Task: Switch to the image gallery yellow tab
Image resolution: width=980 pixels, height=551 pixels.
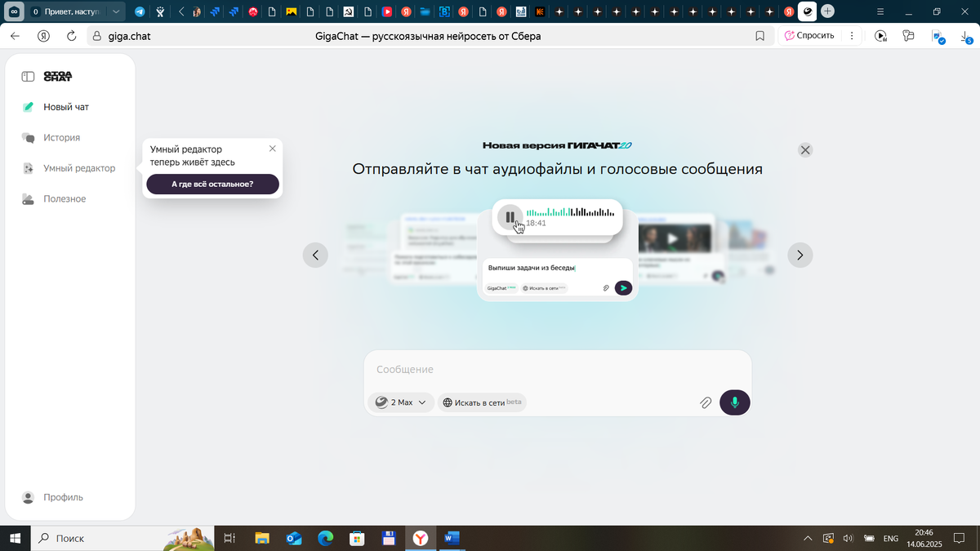Action: (292, 12)
